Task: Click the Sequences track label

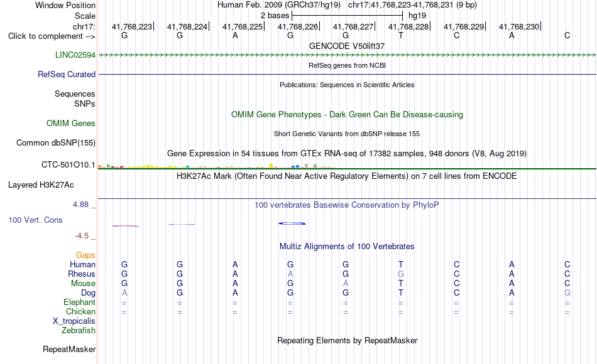Action: 75,94
